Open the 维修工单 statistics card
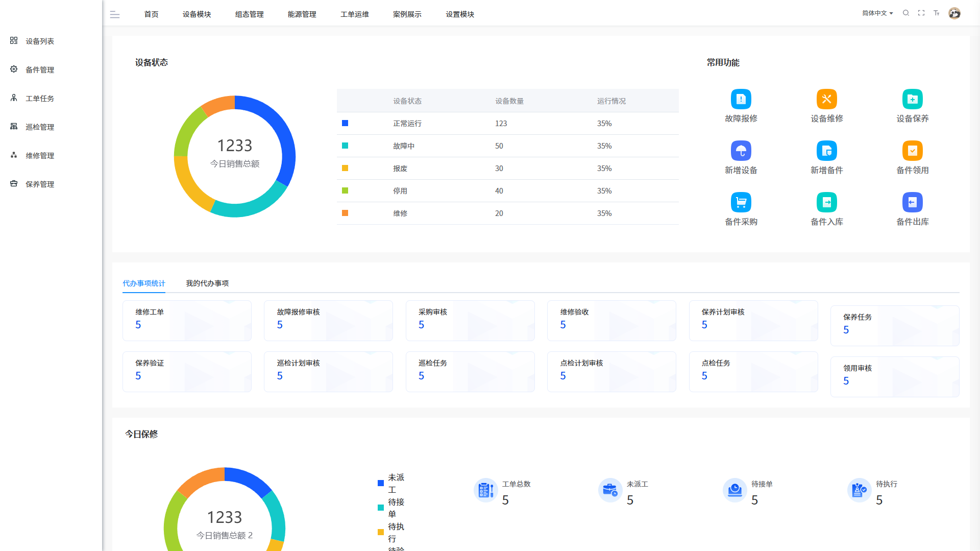The image size is (980, 551). [187, 320]
